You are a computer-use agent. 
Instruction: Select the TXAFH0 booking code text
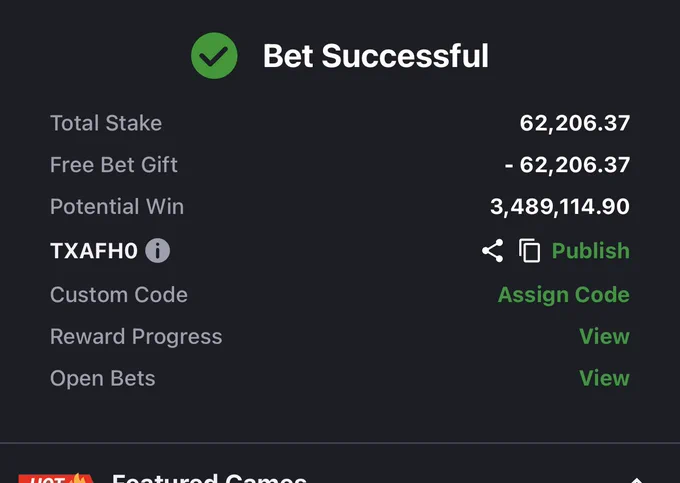[x=94, y=251]
